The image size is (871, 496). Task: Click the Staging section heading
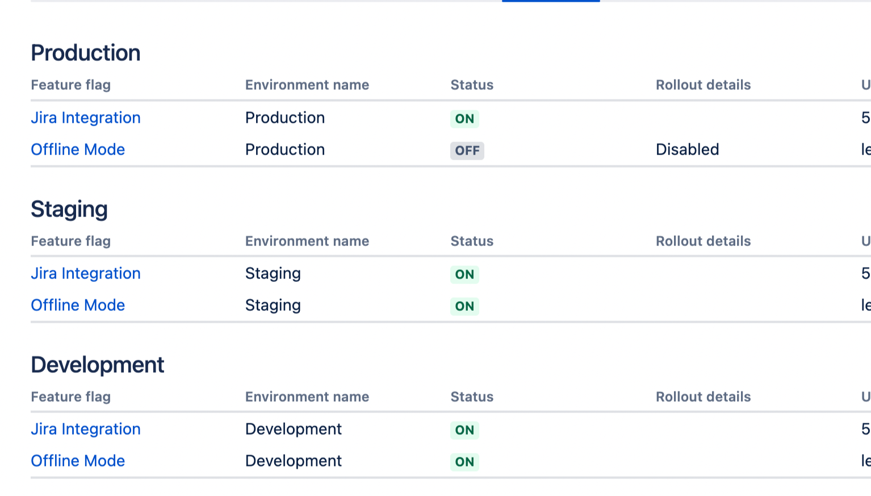(x=69, y=209)
